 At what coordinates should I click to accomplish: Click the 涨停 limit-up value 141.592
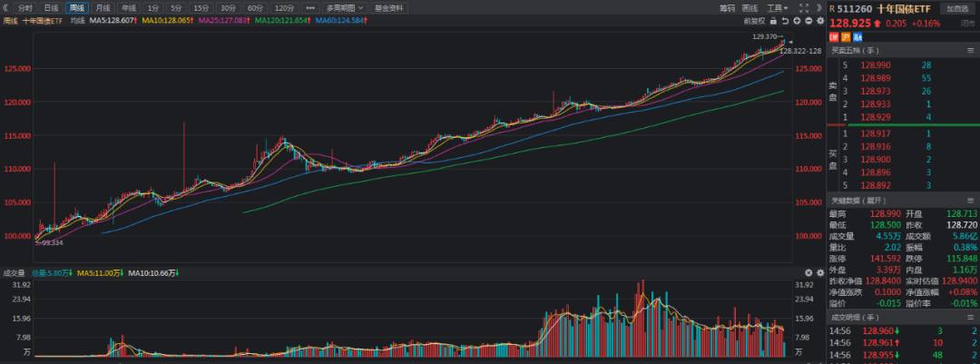[885, 257]
